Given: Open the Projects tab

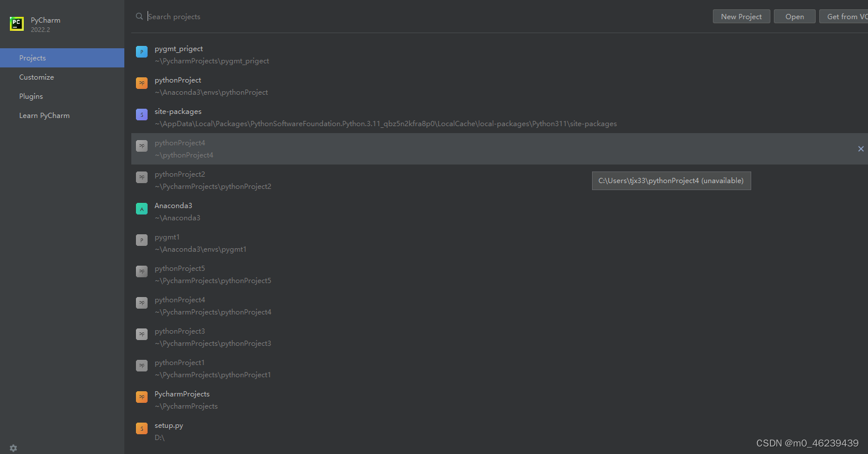Looking at the screenshot, I should point(32,58).
